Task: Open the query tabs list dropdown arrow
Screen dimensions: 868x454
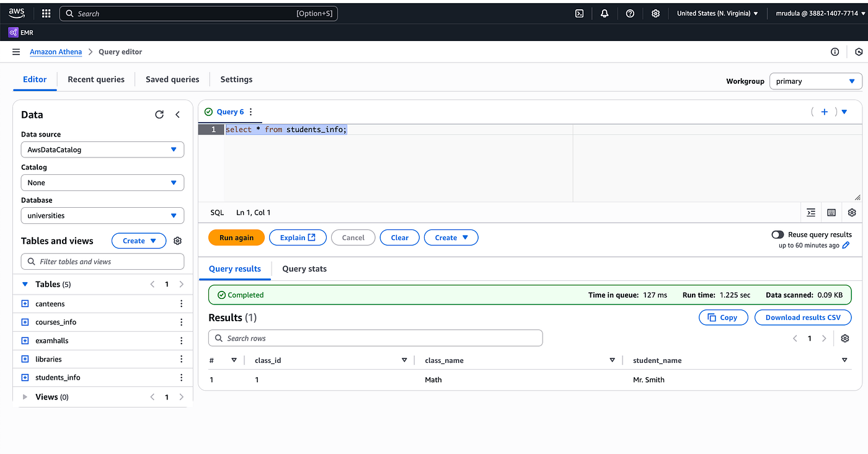Action: pos(844,112)
